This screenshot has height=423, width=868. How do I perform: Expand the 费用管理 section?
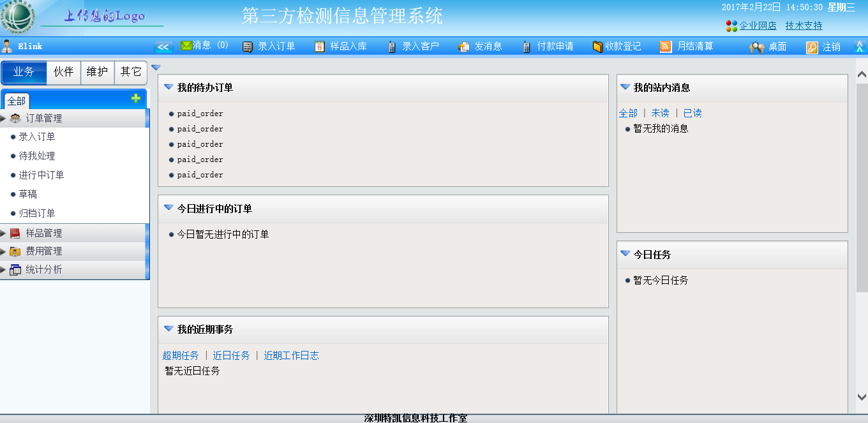tap(3, 251)
